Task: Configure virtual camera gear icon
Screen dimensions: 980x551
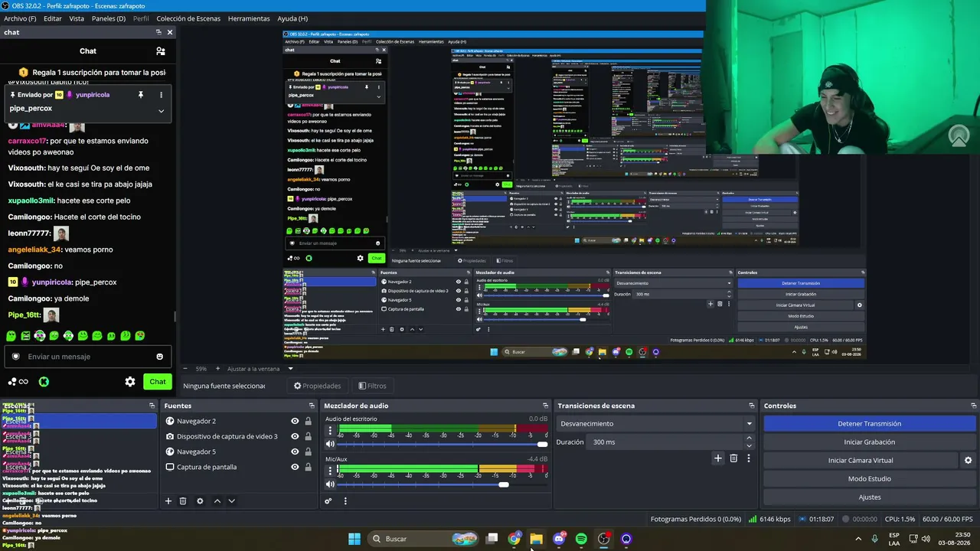Action: tap(968, 461)
